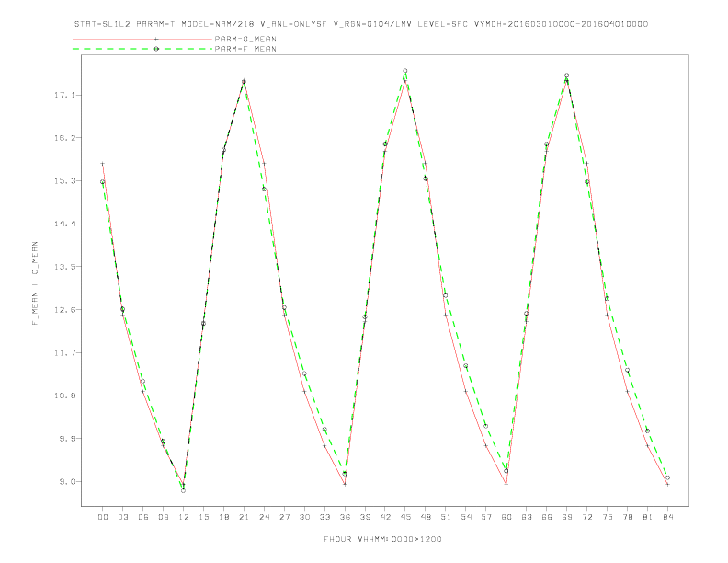
Task: Click the O_MEAN plus data point at hour 00
Action: click(x=103, y=164)
